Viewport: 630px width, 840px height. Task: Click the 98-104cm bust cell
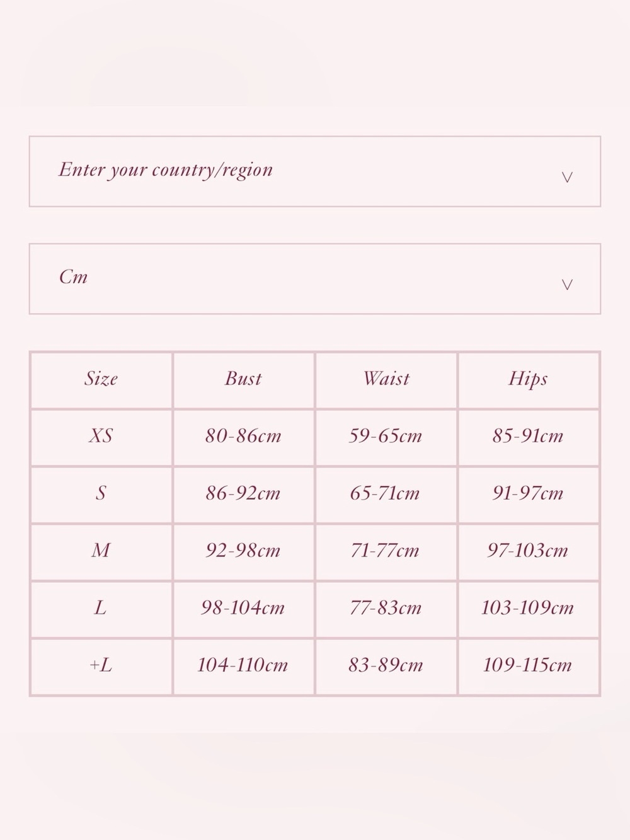243,607
